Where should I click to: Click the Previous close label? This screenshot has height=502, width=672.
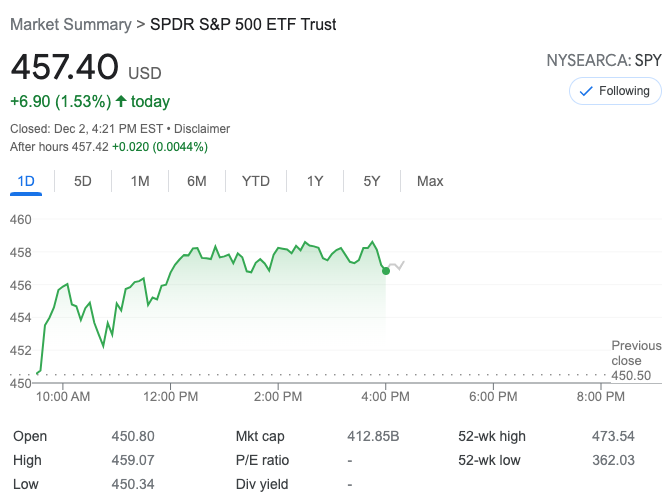point(636,353)
